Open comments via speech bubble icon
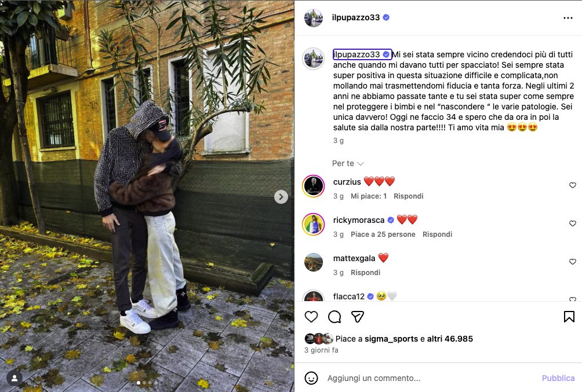Screen dimensions: 582x392 334,317
